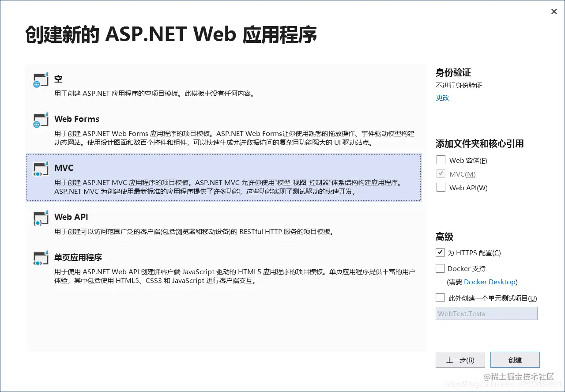565x392 pixels.
Task: Click the Web Forms description text
Action: click(234, 138)
